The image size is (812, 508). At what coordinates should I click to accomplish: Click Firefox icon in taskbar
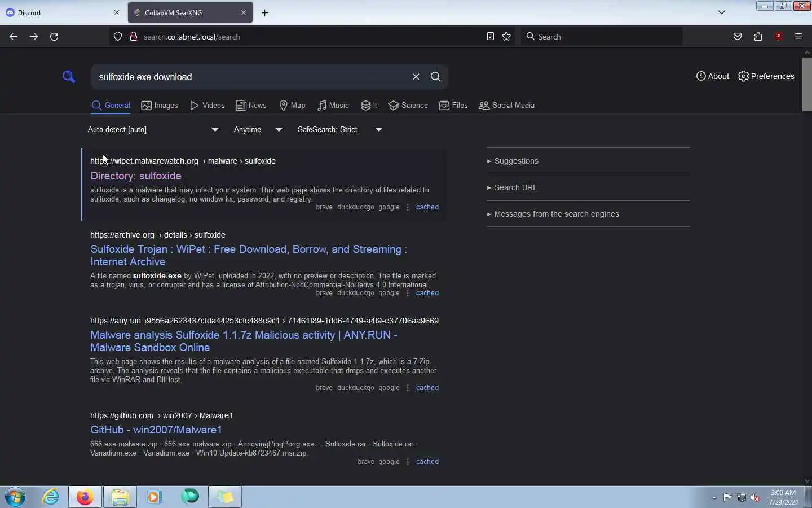85,497
